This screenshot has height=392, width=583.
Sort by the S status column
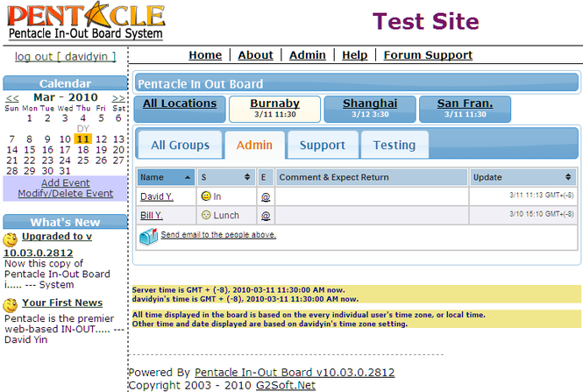pos(226,177)
